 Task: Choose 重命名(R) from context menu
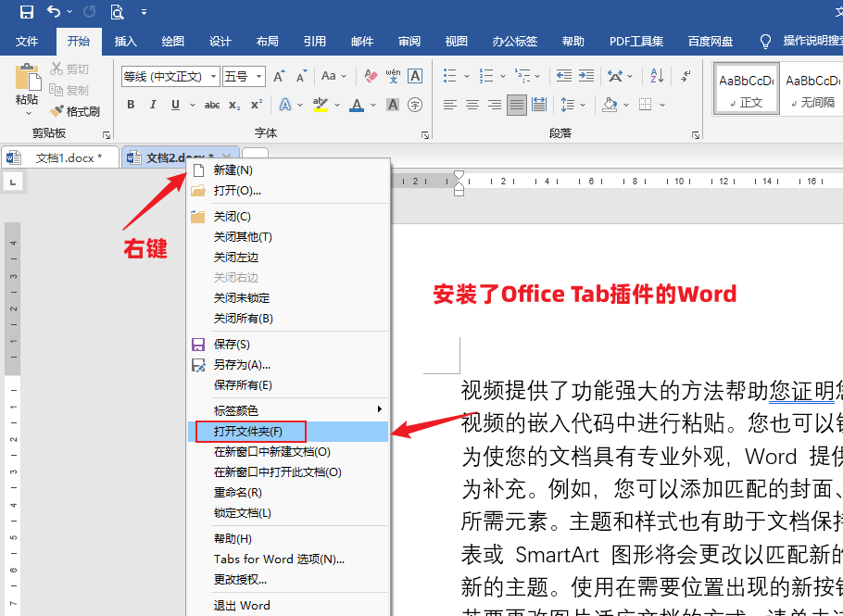pyautogui.click(x=287, y=493)
